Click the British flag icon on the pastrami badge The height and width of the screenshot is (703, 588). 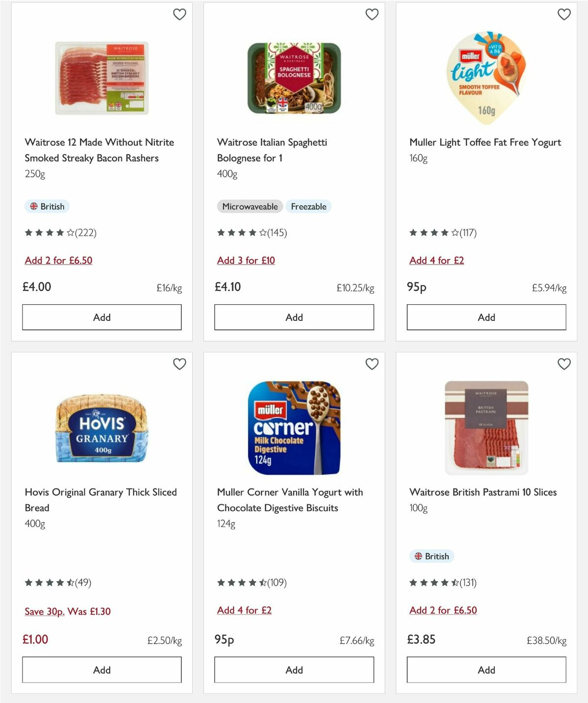(x=418, y=556)
